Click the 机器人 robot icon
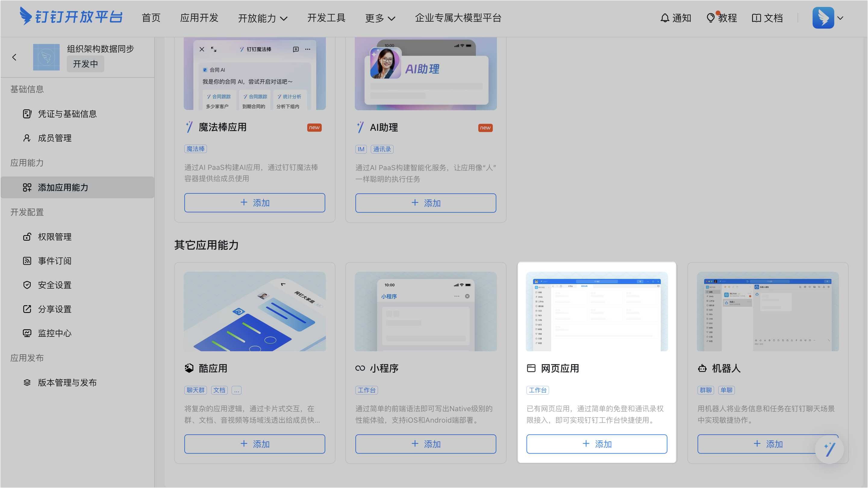Image resolution: width=868 pixels, height=488 pixels. (x=702, y=368)
